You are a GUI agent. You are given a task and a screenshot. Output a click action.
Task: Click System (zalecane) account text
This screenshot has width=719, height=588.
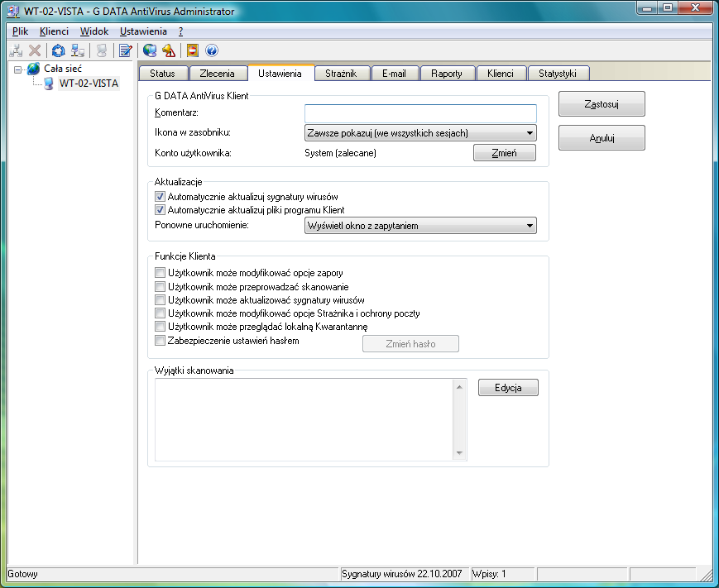pyautogui.click(x=340, y=153)
